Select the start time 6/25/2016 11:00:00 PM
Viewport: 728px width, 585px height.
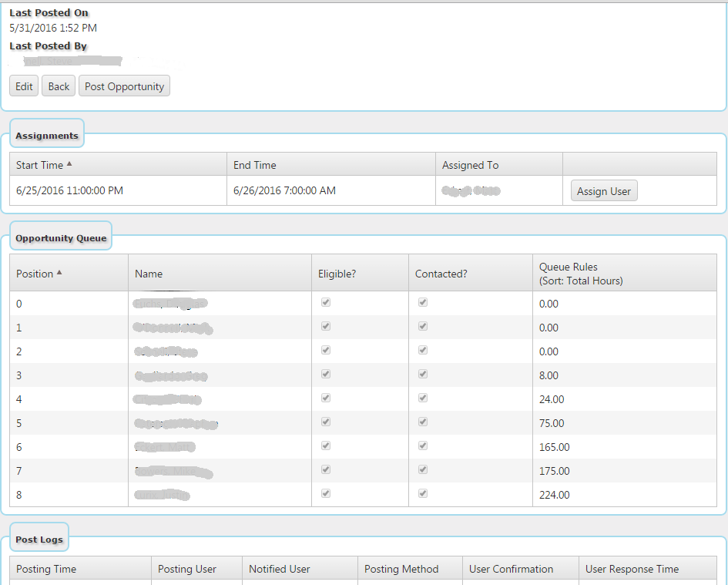69,190
